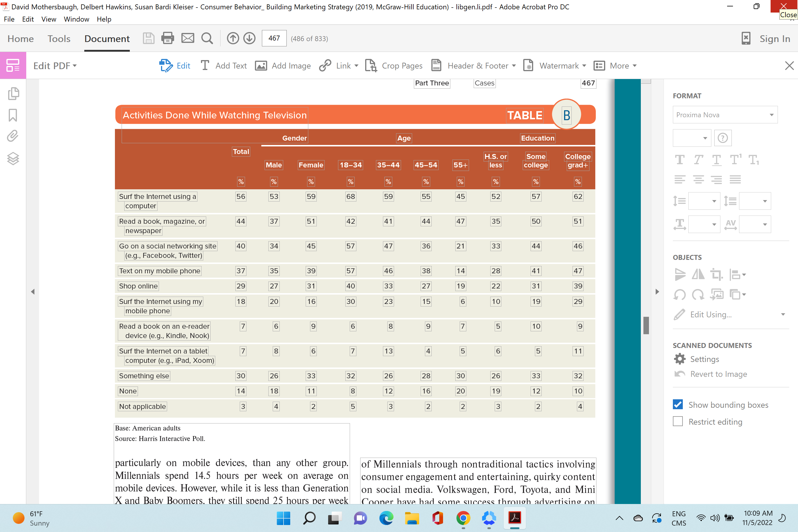Select the Add Image tool
Image resolution: width=798 pixels, height=532 pixels.
pyautogui.click(x=283, y=66)
